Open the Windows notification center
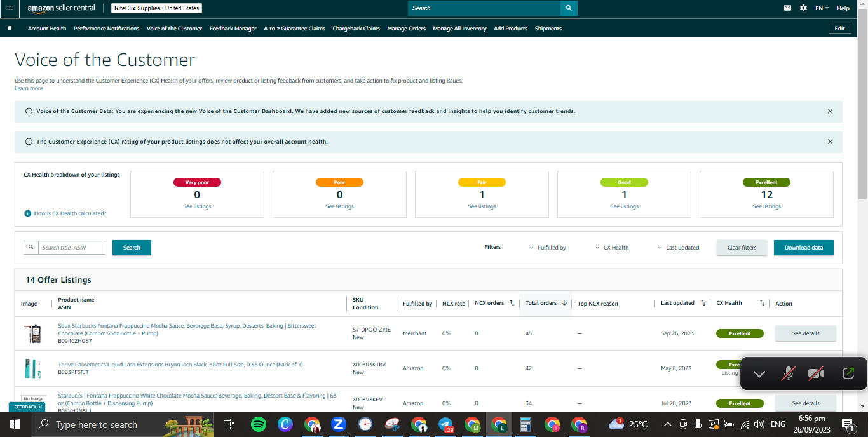This screenshot has width=868, height=437. [x=848, y=424]
